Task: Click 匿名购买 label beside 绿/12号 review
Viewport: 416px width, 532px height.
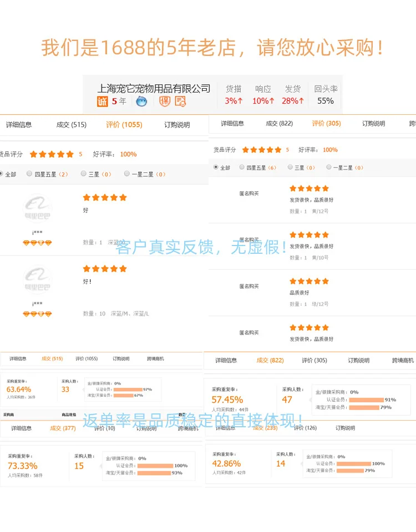Action: pos(249,287)
